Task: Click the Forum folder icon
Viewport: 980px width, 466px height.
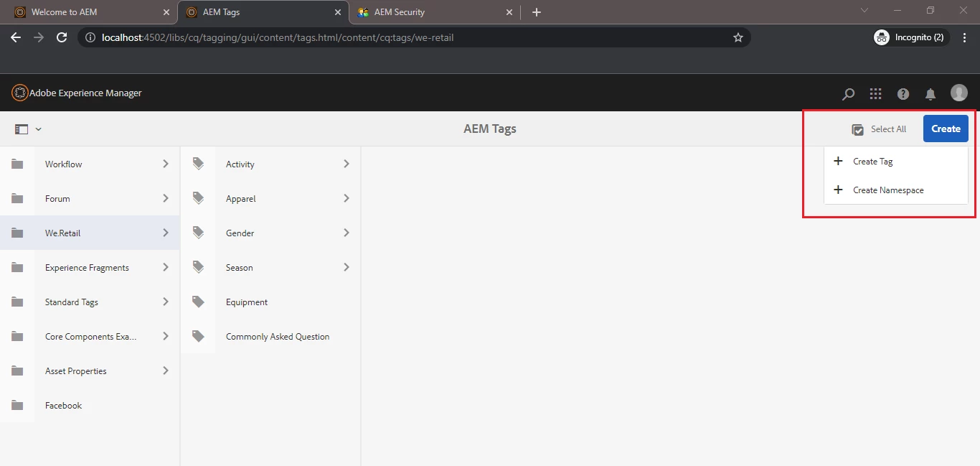Action: (x=17, y=198)
